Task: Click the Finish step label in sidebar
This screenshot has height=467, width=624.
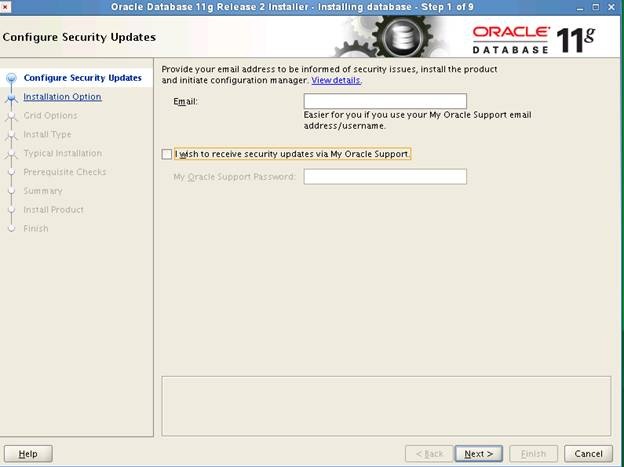Action: click(x=36, y=229)
